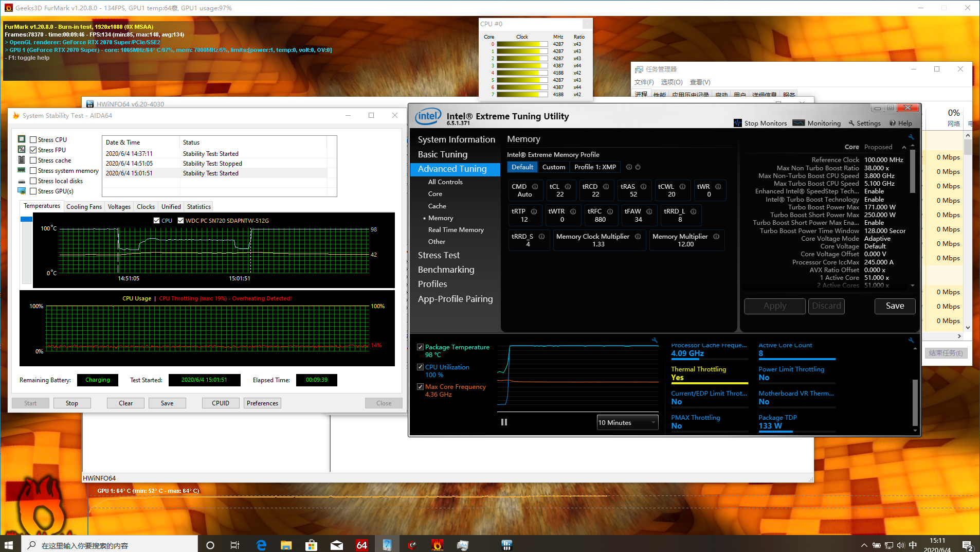
Task: Select Real Time Memory under Advanced Tuning
Action: point(456,230)
